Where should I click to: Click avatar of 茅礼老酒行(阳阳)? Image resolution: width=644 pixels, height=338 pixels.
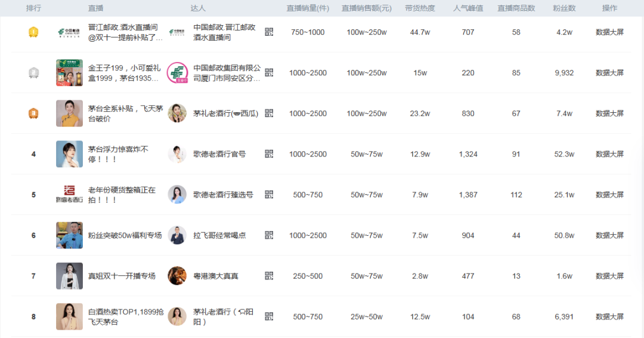click(177, 317)
